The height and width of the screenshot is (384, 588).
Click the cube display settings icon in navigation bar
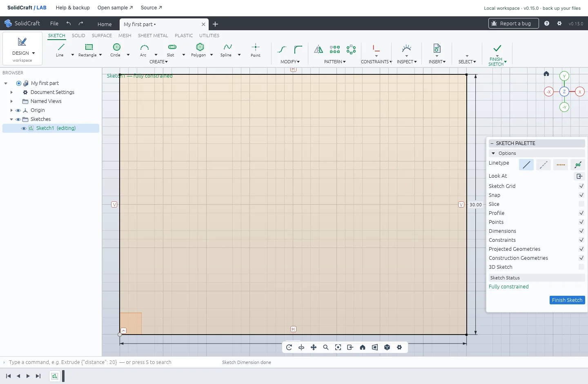tap(387, 347)
